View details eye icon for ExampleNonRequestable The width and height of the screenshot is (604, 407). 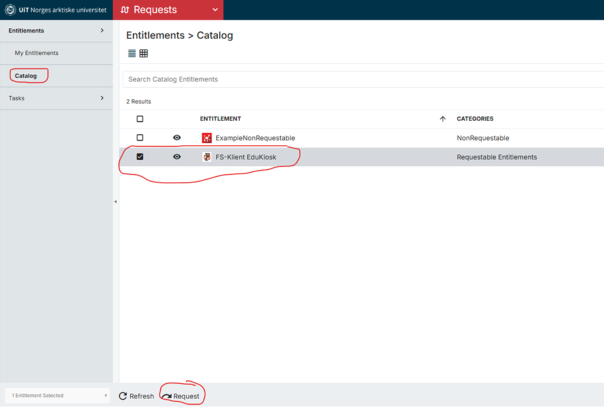click(x=177, y=138)
